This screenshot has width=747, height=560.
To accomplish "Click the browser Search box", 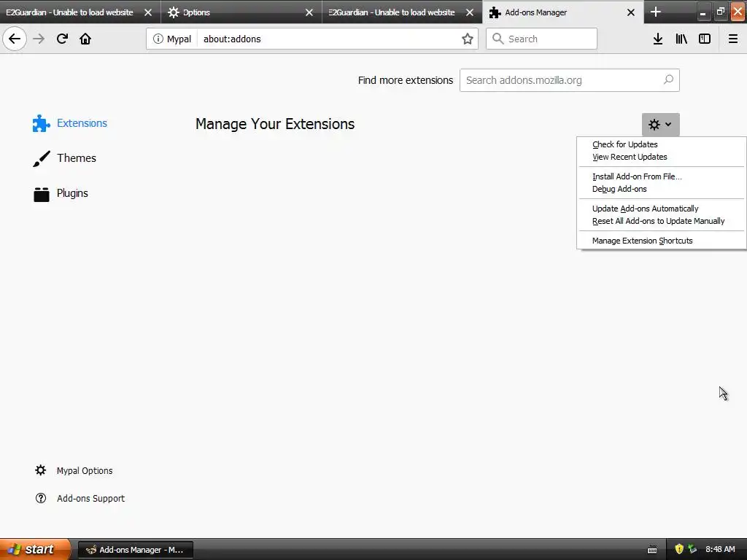I will click(541, 39).
